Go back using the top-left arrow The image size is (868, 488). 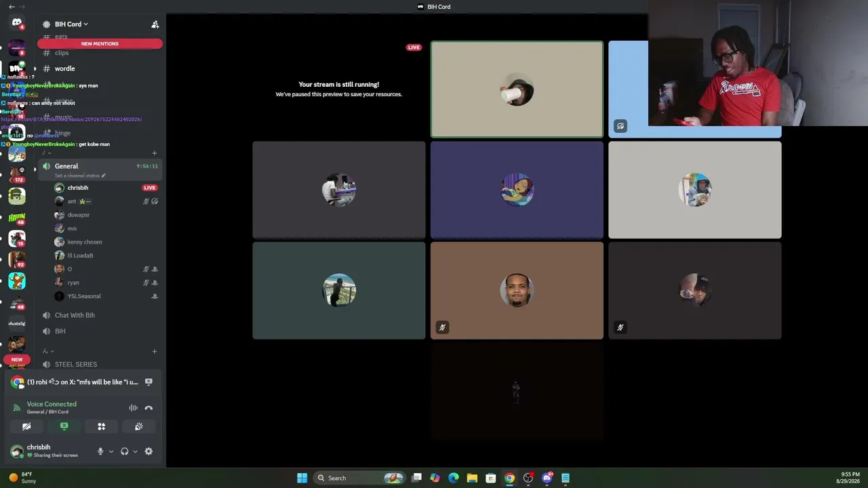pos(12,7)
